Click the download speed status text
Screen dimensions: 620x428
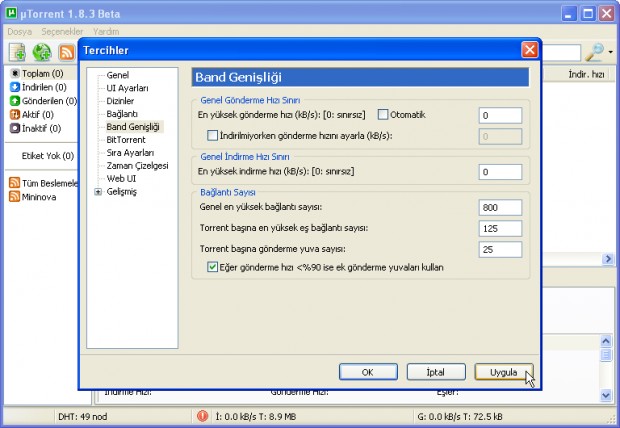pyautogui.click(x=256, y=417)
